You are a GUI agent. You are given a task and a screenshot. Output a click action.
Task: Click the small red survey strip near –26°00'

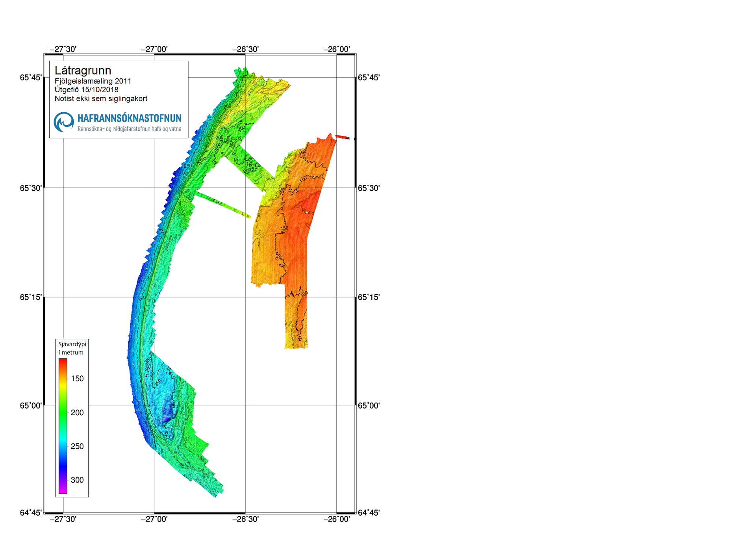[342, 137]
